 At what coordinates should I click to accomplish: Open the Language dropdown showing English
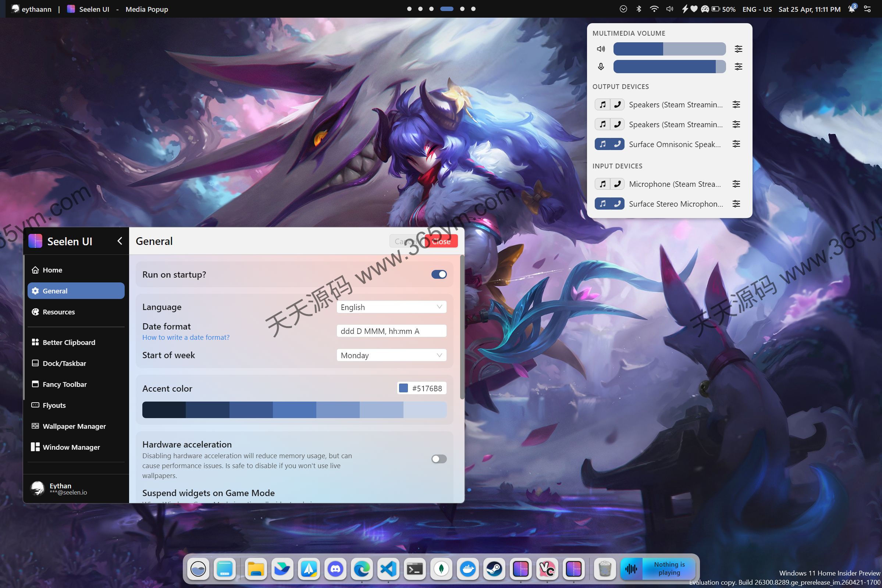click(x=391, y=307)
